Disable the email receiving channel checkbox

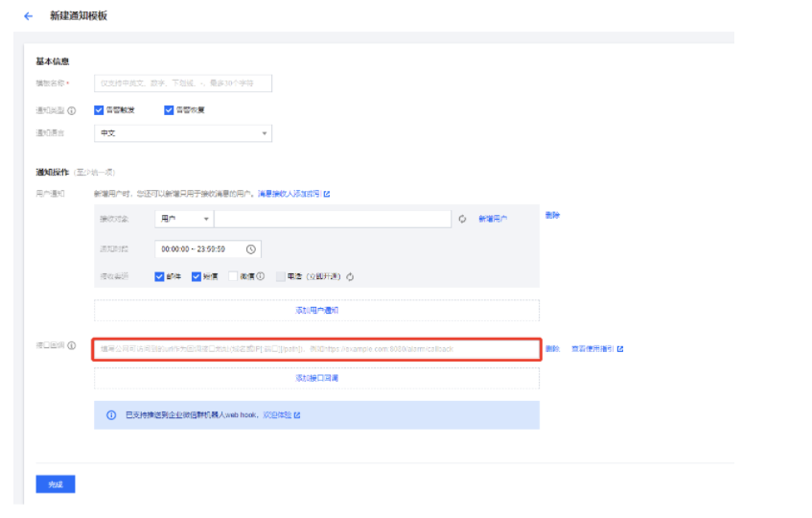click(x=159, y=277)
